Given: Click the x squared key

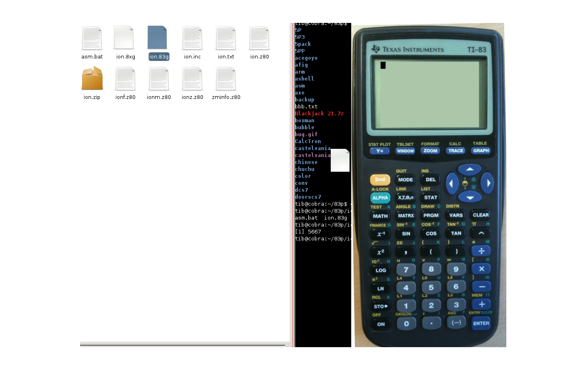Looking at the screenshot, I should tap(380, 252).
